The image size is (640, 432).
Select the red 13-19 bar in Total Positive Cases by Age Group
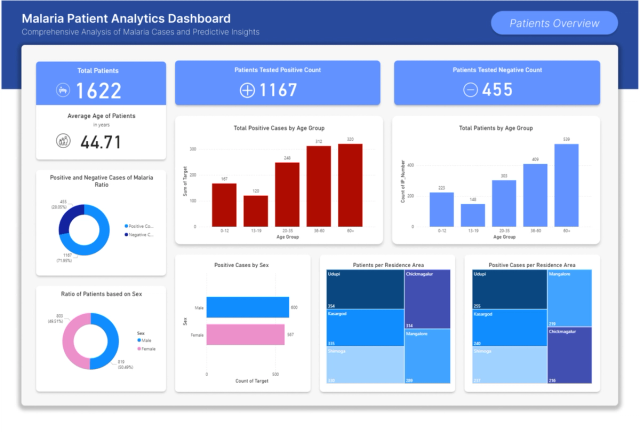coord(256,211)
